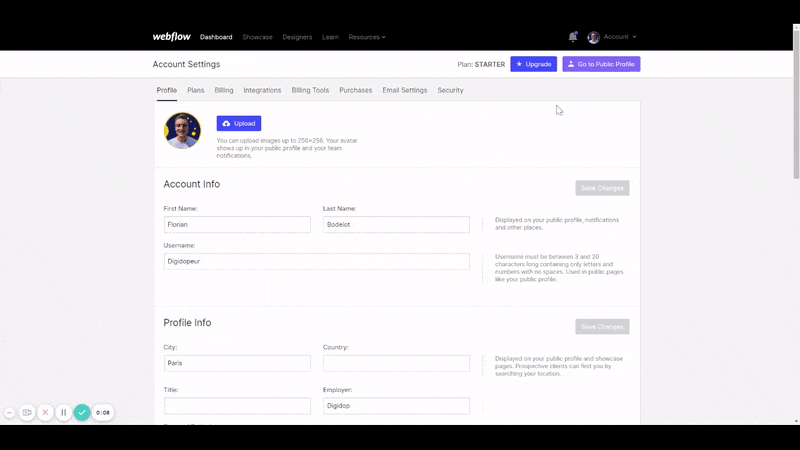
Task: Open the Showcase page
Action: [x=257, y=37]
